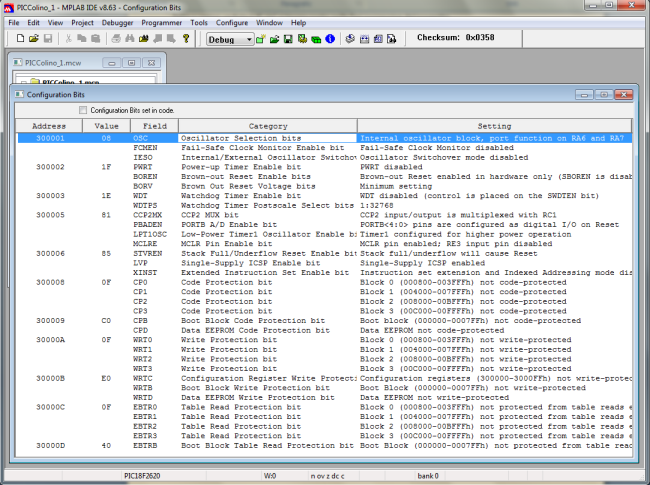The width and height of the screenshot is (650, 485).
Task: Maximize the Configuration Bits window
Action: (x=604, y=95)
